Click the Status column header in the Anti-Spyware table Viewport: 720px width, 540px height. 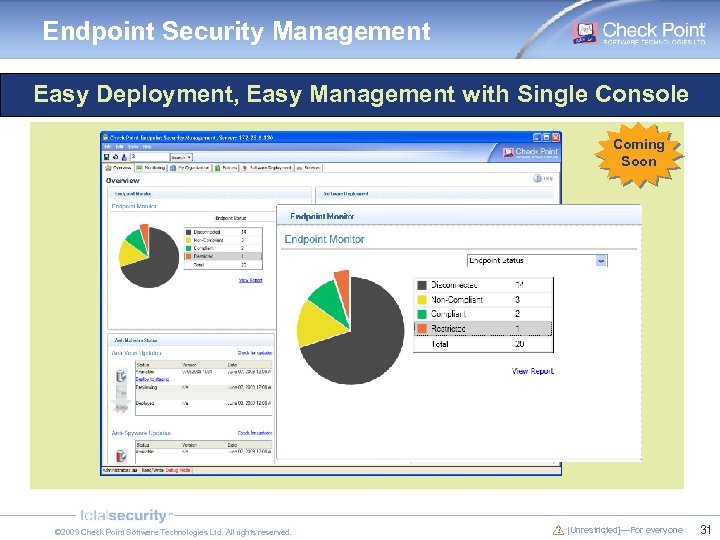pyautogui.click(x=158, y=445)
